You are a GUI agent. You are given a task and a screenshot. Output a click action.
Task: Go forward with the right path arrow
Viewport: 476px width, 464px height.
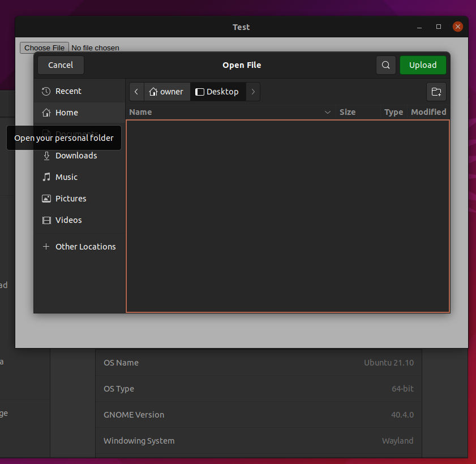point(253,92)
